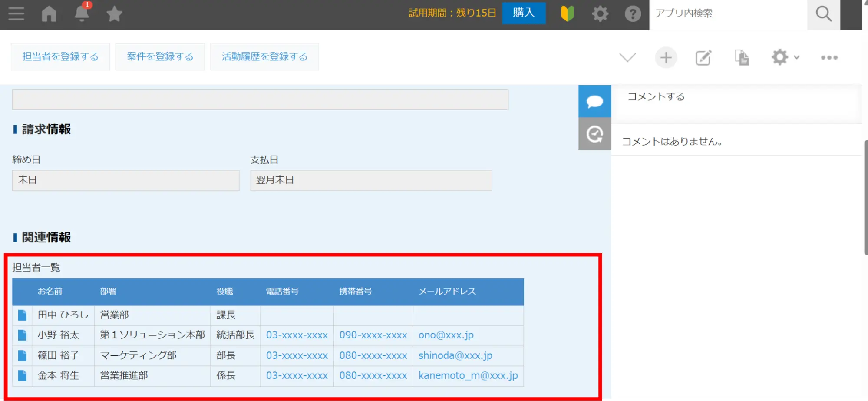
Task: Open the notifications bell
Action: pyautogui.click(x=82, y=14)
